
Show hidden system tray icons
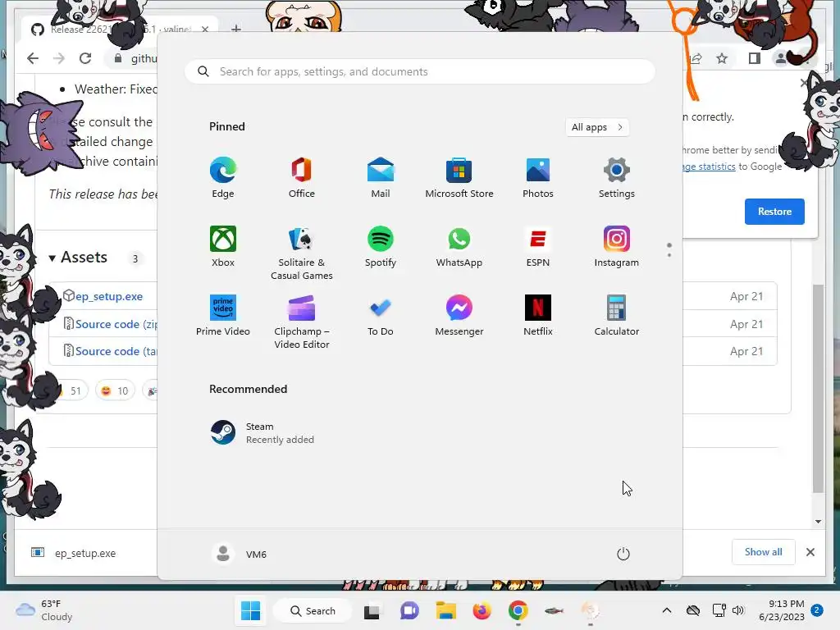[666, 610]
